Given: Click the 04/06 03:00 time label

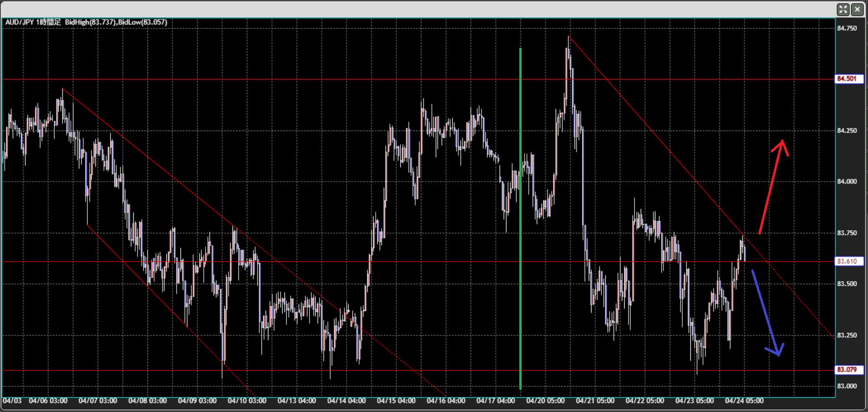Looking at the screenshot, I should click(x=48, y=401).
